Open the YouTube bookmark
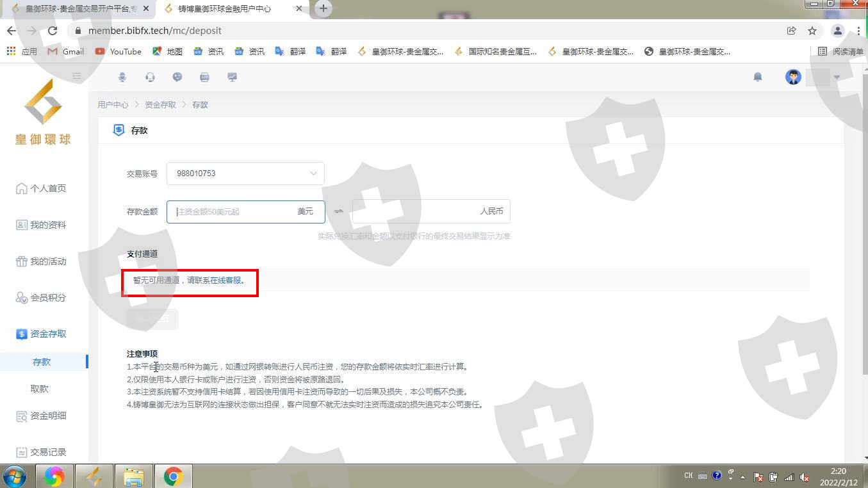The width and height of the screenshot is (868, 488). coord(119,51)
